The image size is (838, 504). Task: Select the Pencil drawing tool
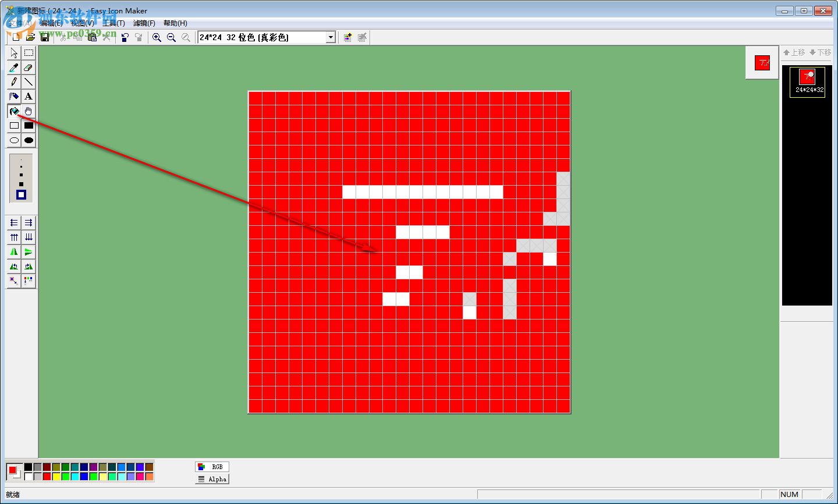(13, 82)
